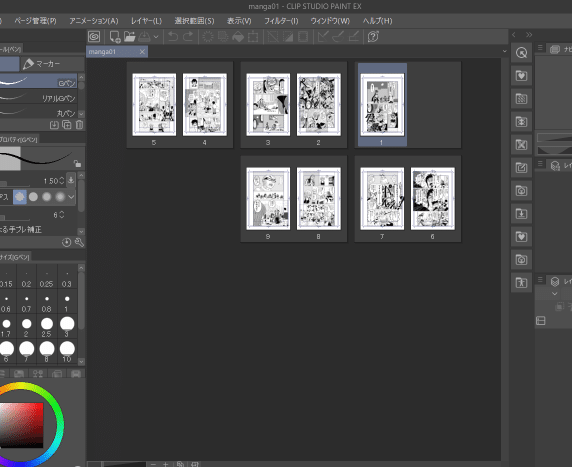Click the Clear outside selection icon

(x=223, y=37)
